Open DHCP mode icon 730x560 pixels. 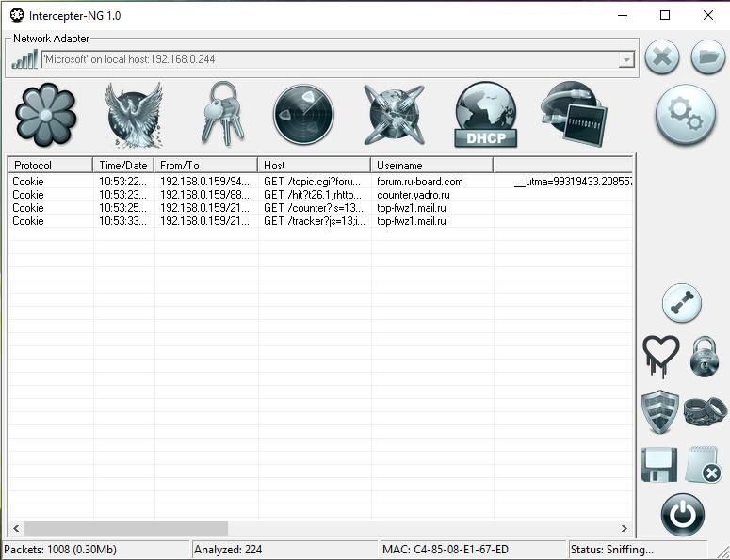(x=486, y=115)
